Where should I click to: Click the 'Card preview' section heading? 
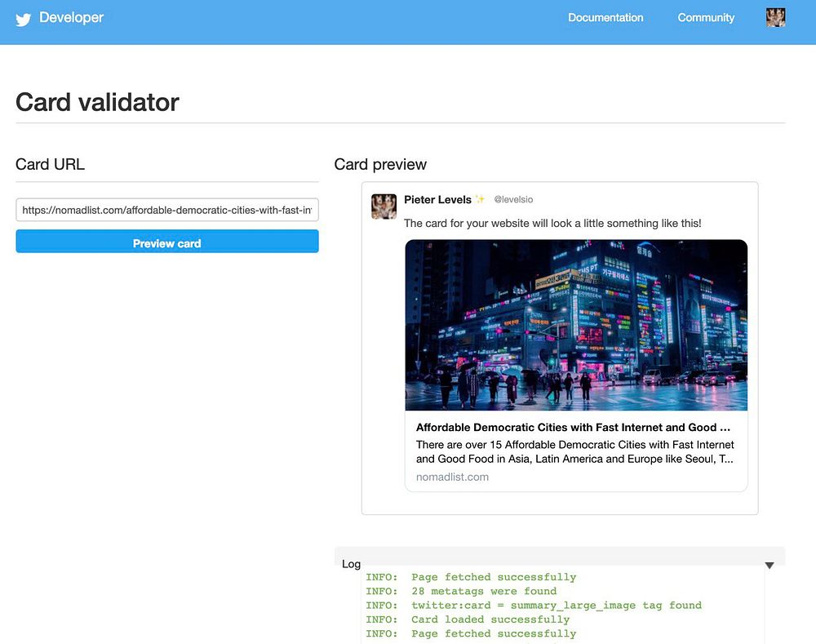point(380,165)
